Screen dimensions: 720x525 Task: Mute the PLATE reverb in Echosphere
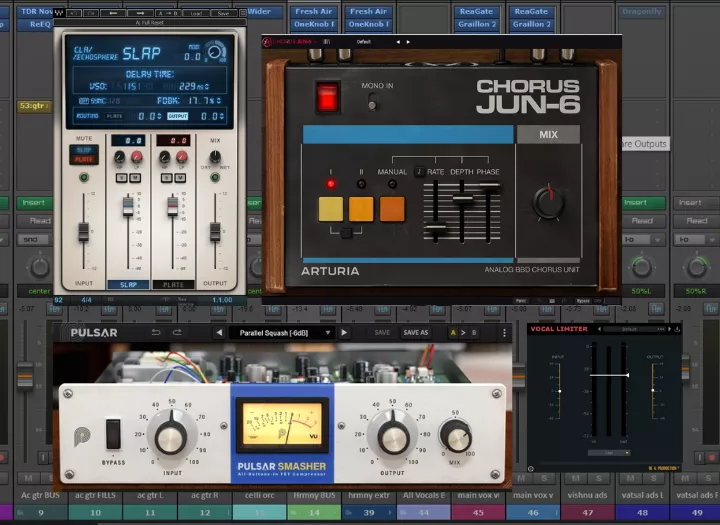coord(84,159)
